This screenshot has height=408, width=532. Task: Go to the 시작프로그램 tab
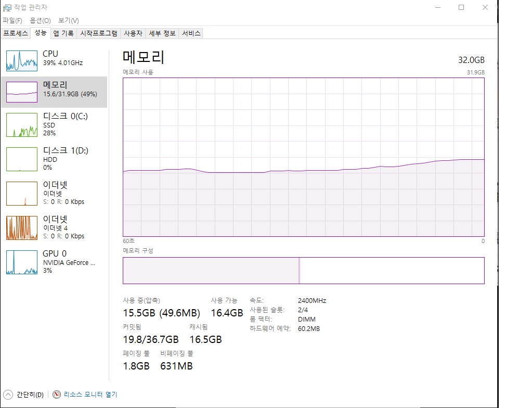click(x=98, y=33)
